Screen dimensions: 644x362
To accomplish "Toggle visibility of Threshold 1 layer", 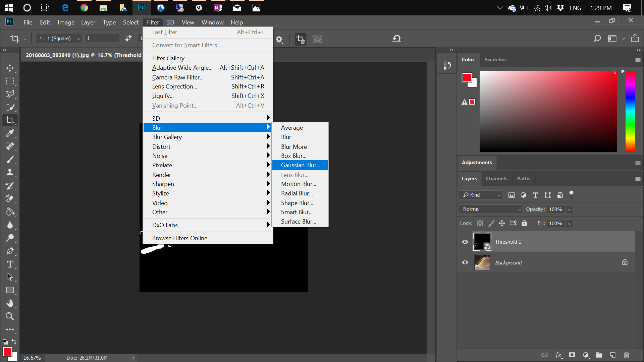I will pyautogui.click(x=465, y=242).
